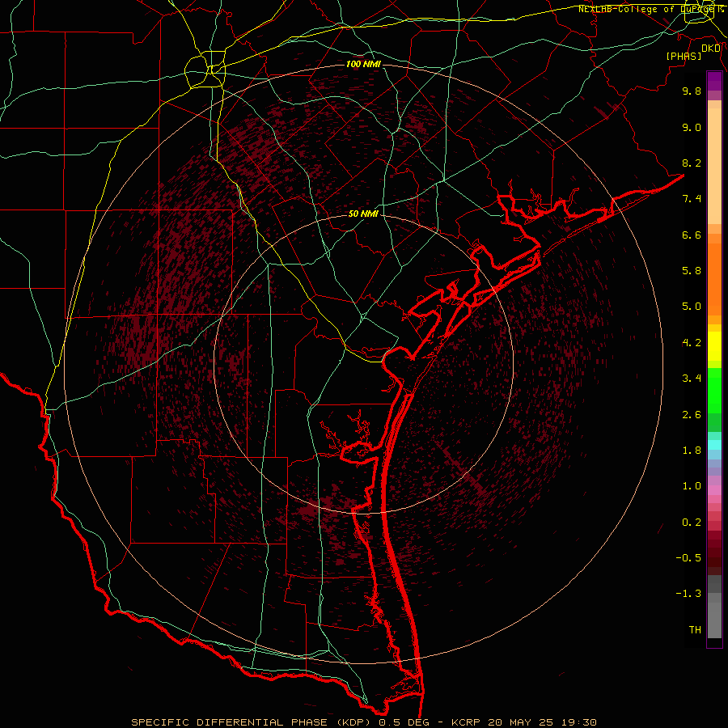Click the 9.8 scale value
The image size is (728, 728).
tap(692, 91)
